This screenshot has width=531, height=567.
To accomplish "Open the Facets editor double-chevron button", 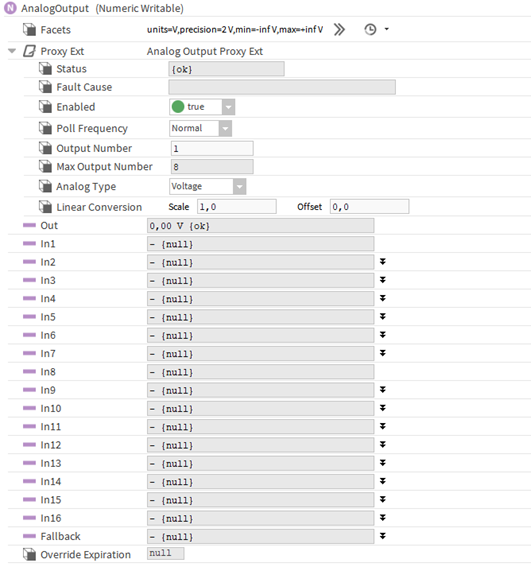I will (x=339, y=29).
